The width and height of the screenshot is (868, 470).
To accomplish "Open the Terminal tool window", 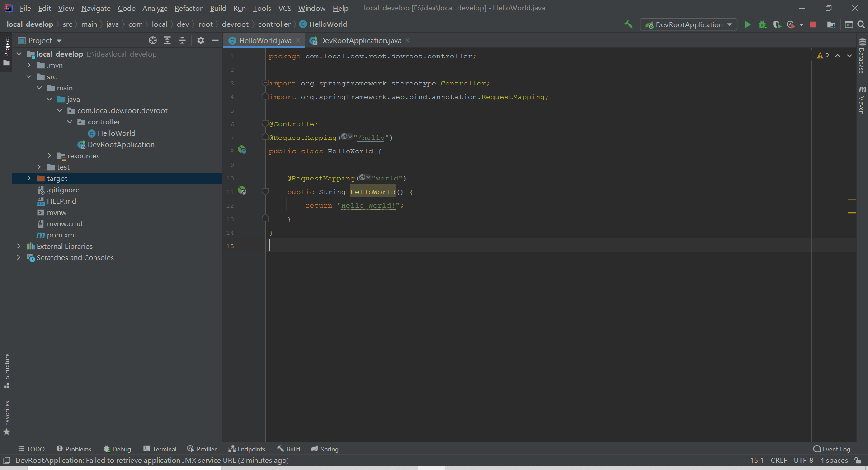I will 160,449.
